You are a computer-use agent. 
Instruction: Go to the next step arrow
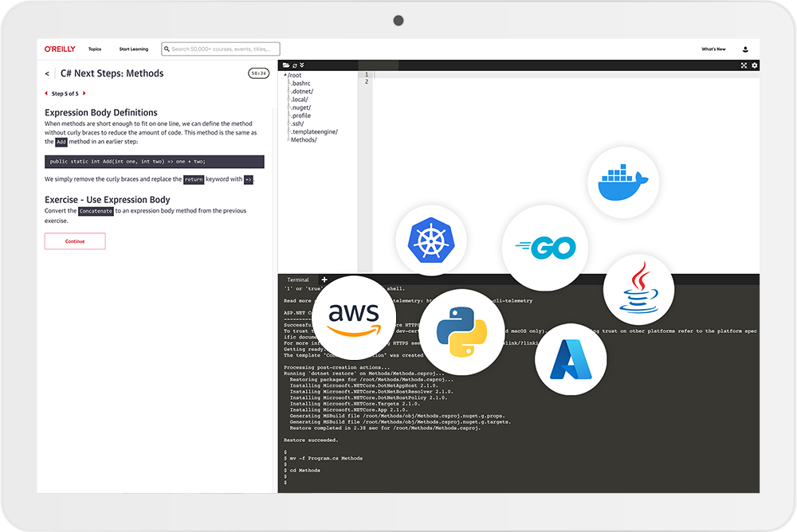pos(84,93)
